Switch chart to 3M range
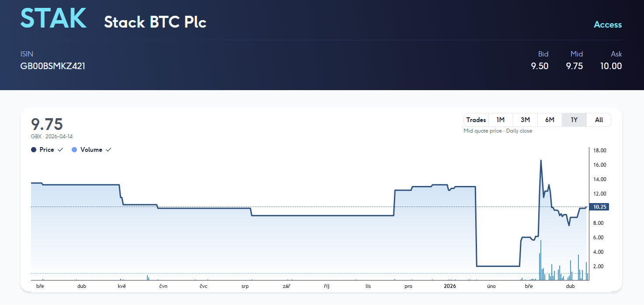The image size is (644, 305). [525, 120]
